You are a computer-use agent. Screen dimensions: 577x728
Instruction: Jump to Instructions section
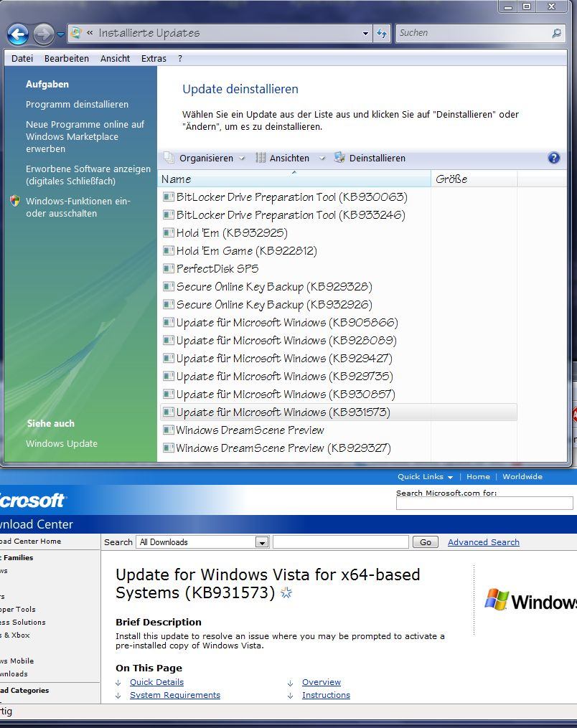[x=326, y=695]
